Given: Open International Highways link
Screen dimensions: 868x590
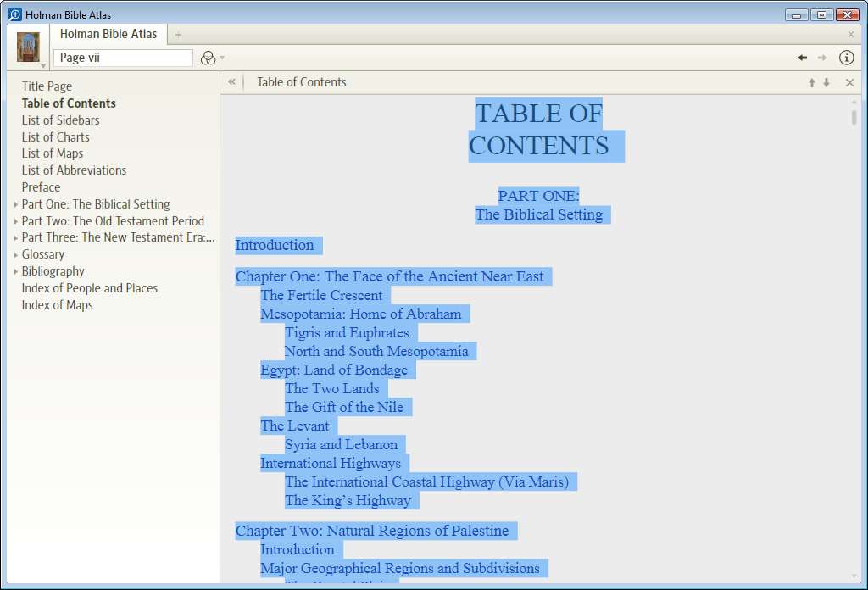Looking at the screenshot, I should click(x=331, y=463).
